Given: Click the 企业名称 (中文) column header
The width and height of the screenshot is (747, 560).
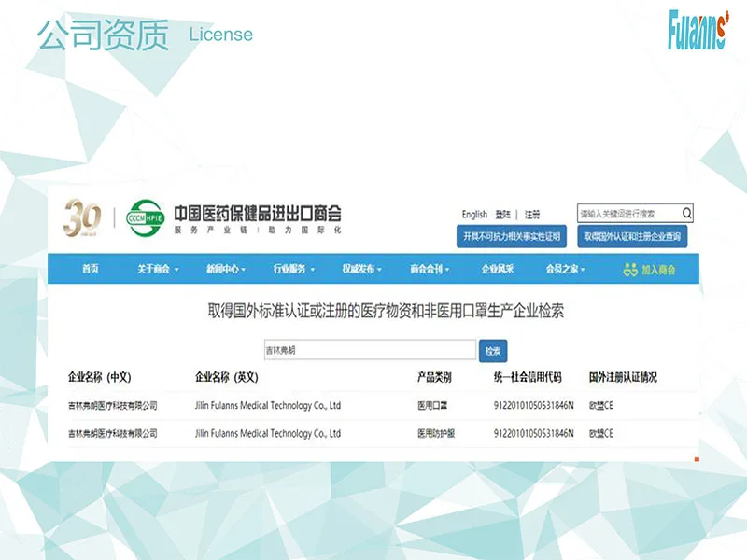Looking at the screenshot, I should (x=100, y=377).
